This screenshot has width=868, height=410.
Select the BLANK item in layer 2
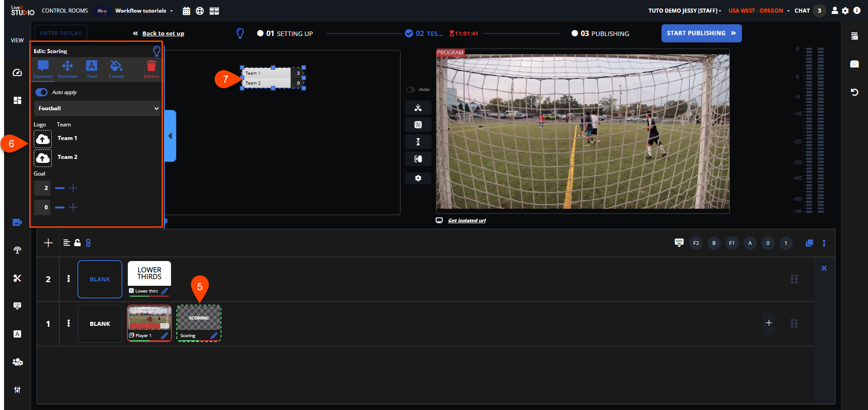point(100,279)
